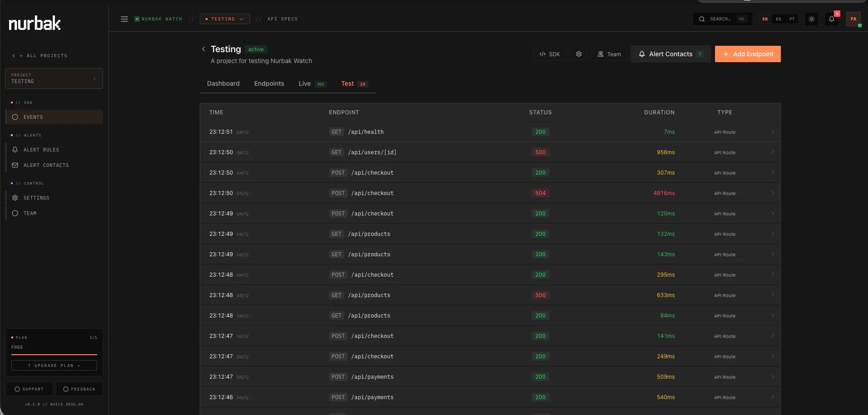Click the active status badge
Viewport: 868px width, 415px height.
(256, 49)
